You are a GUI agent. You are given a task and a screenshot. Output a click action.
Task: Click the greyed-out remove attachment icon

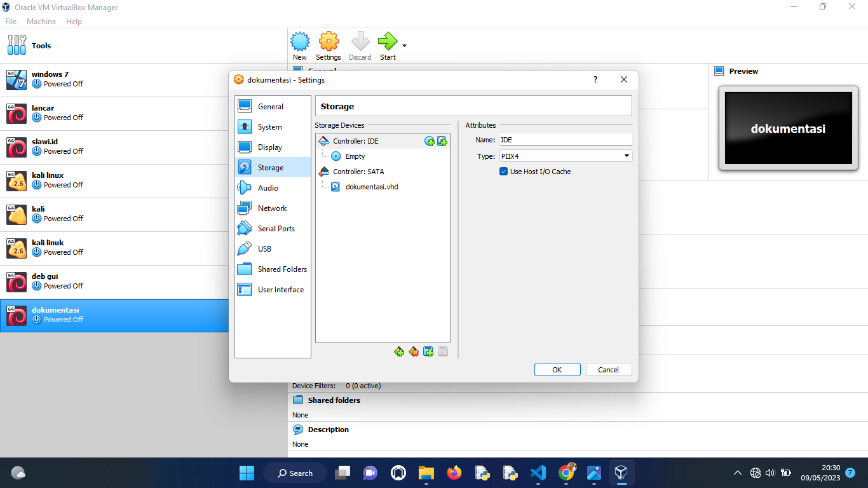tap(443, 351)
